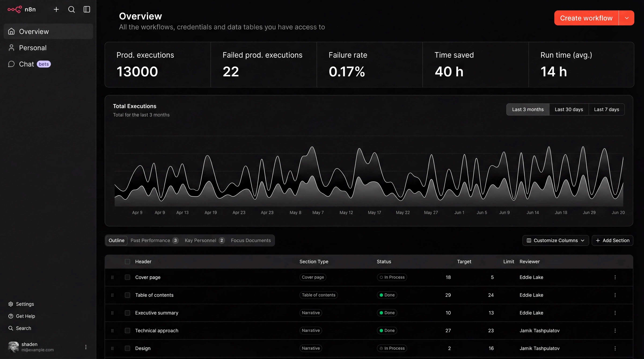Switch to the Kay Personnel tab
Screen dimensions: 644x359
pyautogui.click(x=205, y=240)
